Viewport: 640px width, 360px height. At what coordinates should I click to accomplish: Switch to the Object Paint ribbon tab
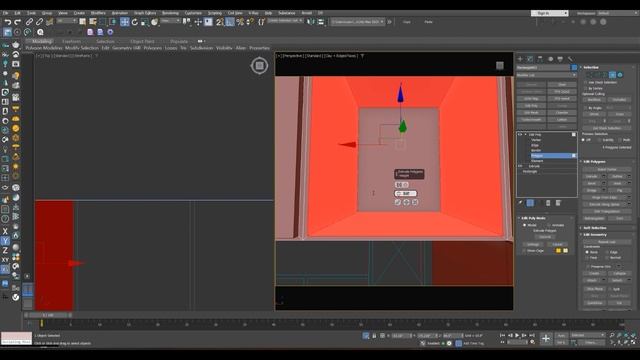coord(142,42)
